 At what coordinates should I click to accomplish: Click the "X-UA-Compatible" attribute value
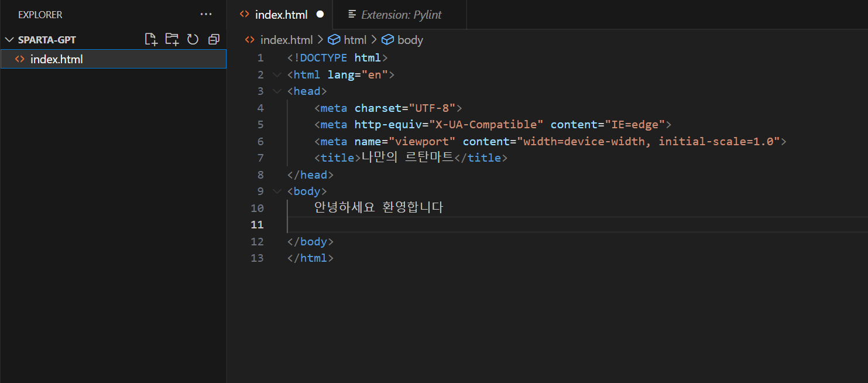(x=486, y=125)
